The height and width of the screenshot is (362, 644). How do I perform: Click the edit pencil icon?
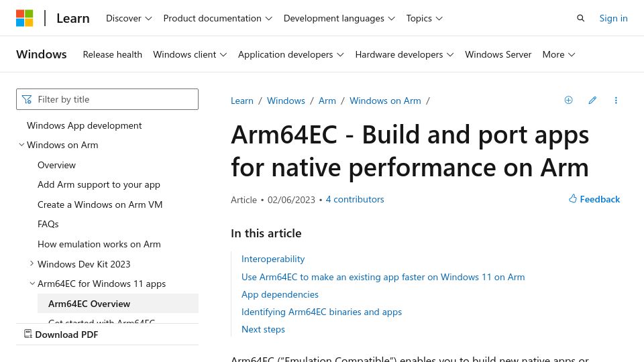pos(592,100)
